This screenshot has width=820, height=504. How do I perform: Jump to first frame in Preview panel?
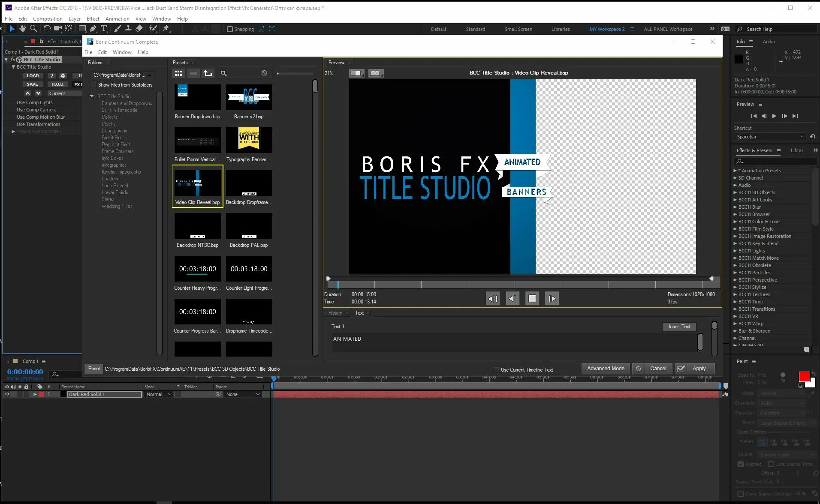coord(754,116)
